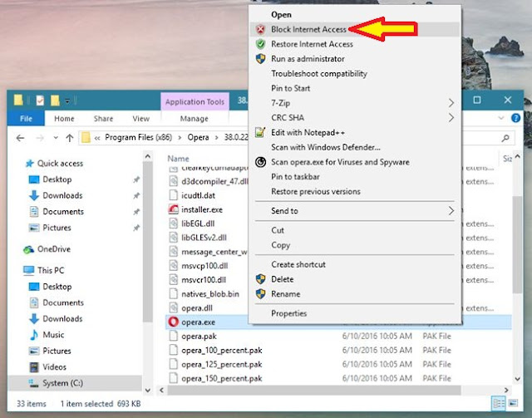Image resolution: width=532 pixels, height=418 pixels.
Task: Click the Videos folder icon in sidebar
Action: click(34, 366)
